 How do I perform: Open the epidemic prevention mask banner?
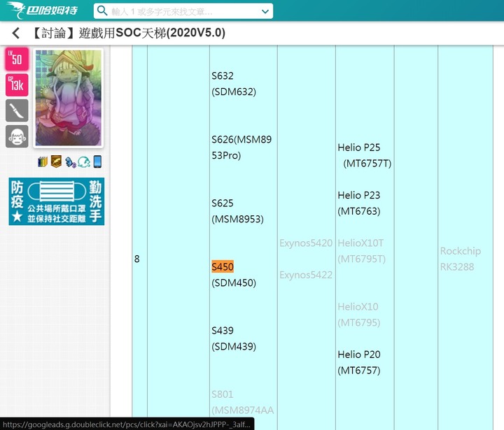pos(57,201)
